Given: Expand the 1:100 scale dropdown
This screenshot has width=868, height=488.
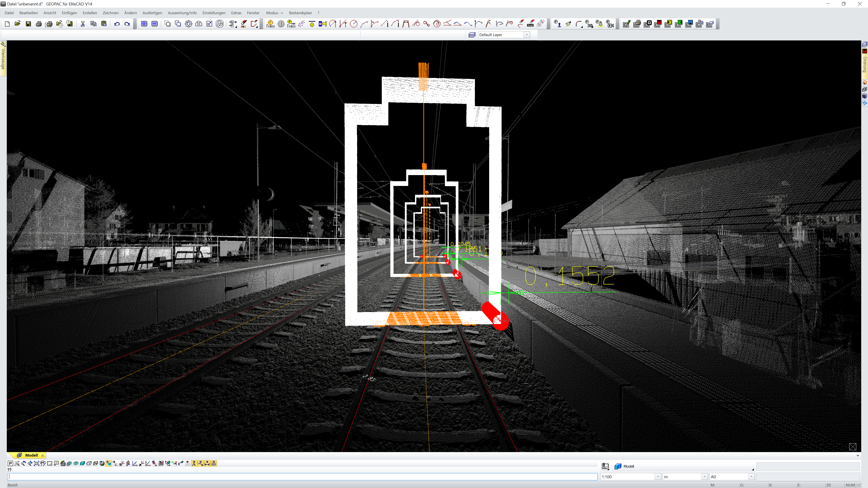Looking at the screenshot, I should [657, 476].
